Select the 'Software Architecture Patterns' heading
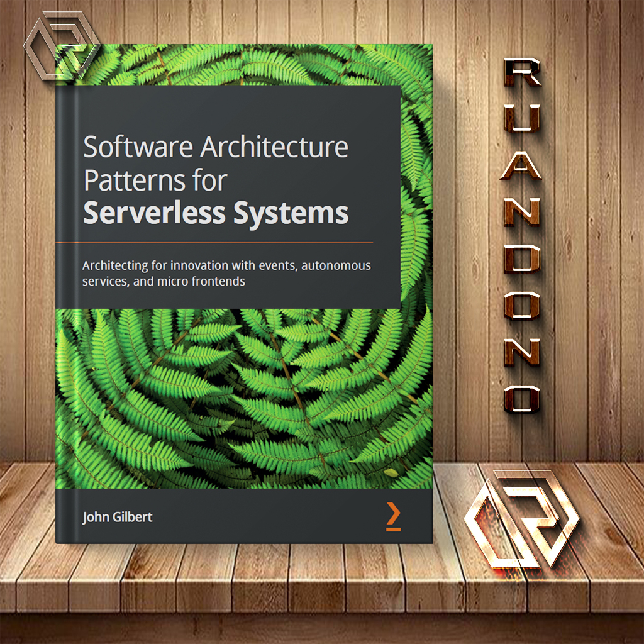 217,148
